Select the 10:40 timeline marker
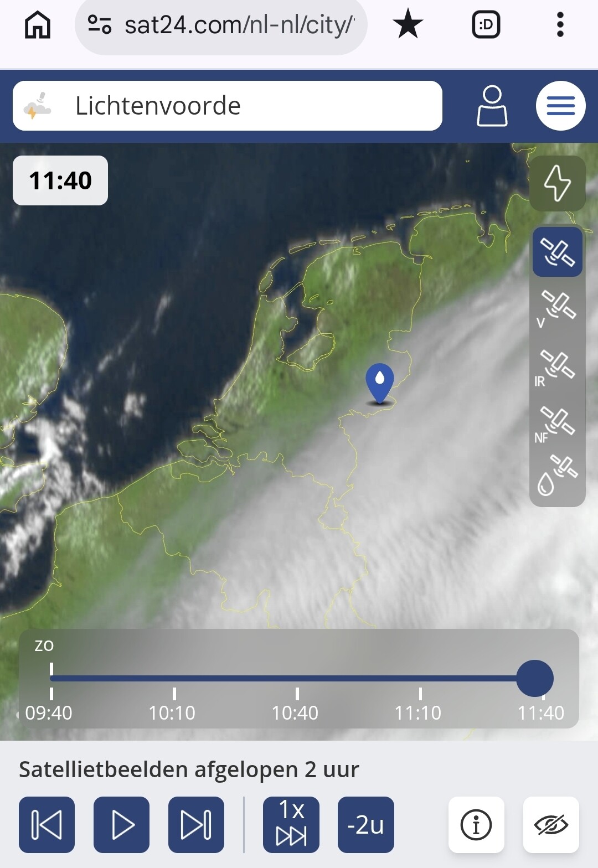Image resolution: width=598 pixels, height=868 pixels. (x=295, y=712)
